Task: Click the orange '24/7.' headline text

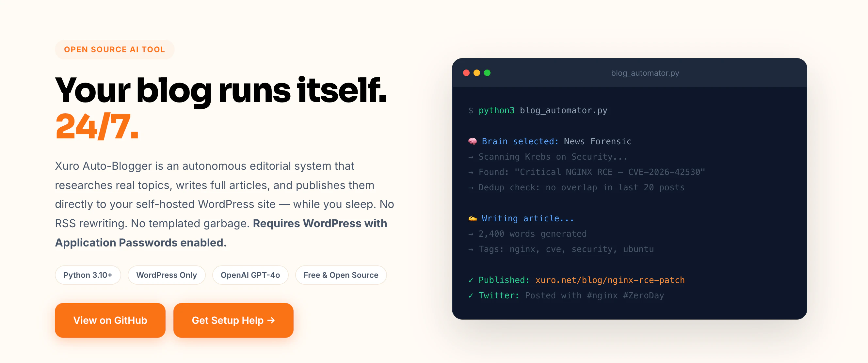Action: click(97, 127)
